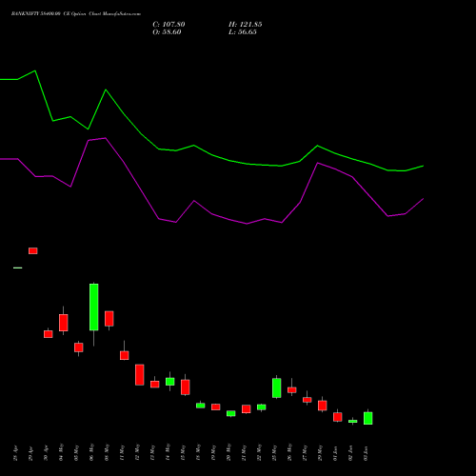Click the last green candlestick for 03 Jun

368,418
